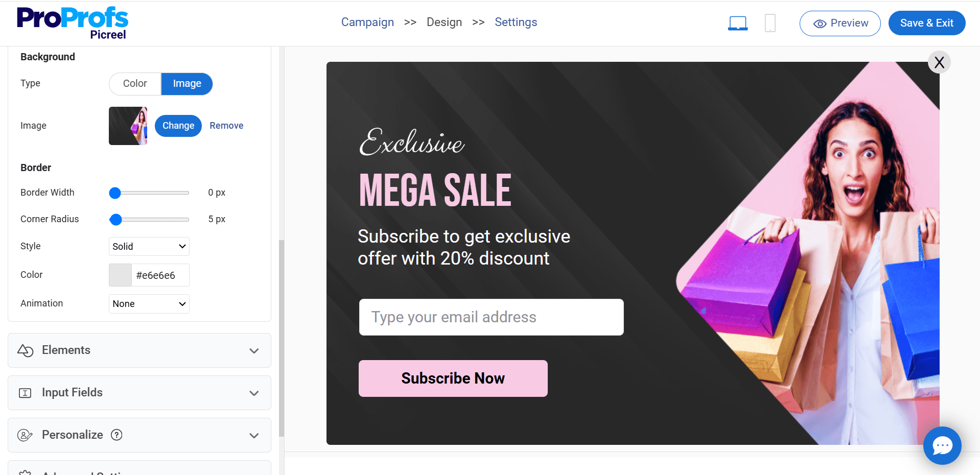Click the border color swatch
This screenshot has height=475, width=980.
120,275
